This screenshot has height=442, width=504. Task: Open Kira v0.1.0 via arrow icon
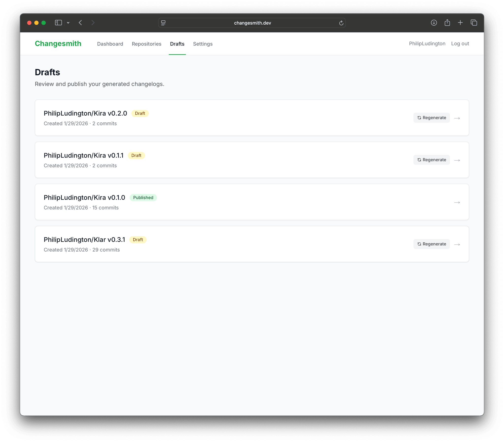[457, 203]
